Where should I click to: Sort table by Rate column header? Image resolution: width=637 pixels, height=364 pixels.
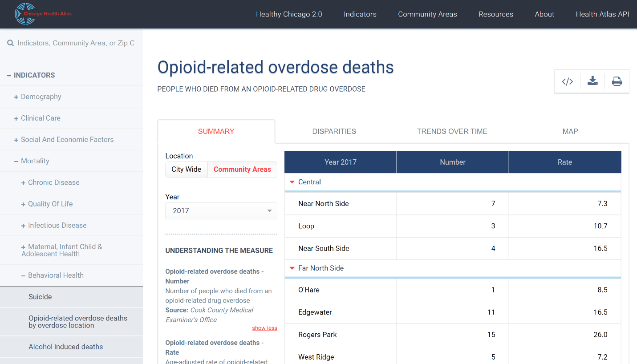[565, 162]
